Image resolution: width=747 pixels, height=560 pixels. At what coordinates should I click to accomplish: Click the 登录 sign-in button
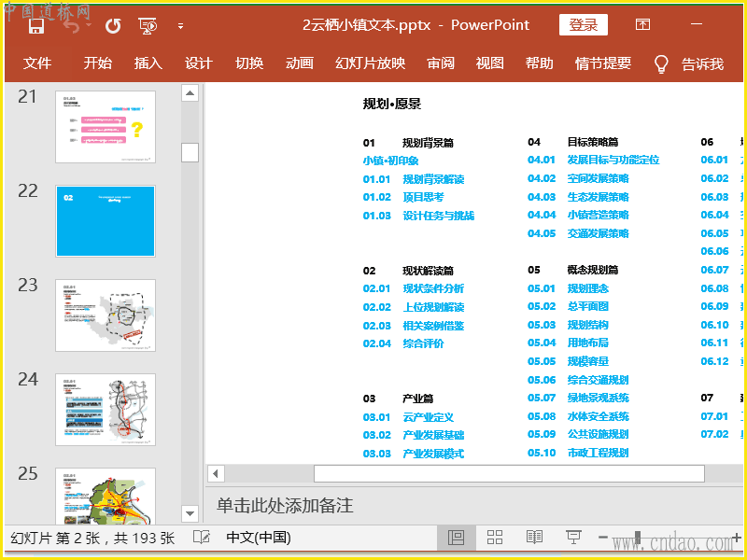583,25
